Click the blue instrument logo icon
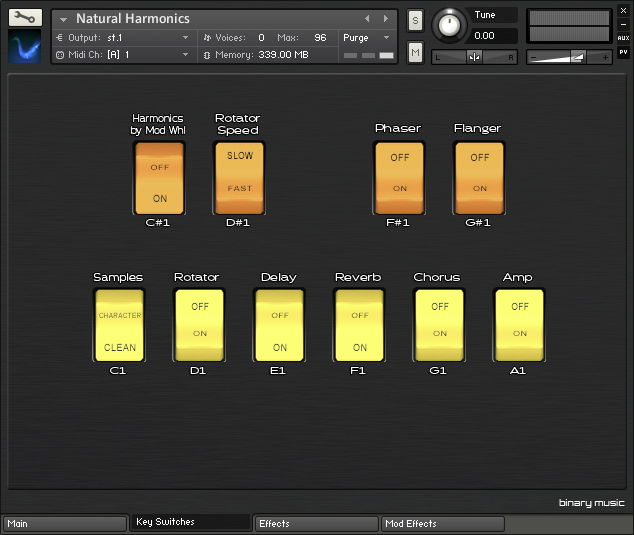This screenshot has height=535, width=634. point(25,46)
